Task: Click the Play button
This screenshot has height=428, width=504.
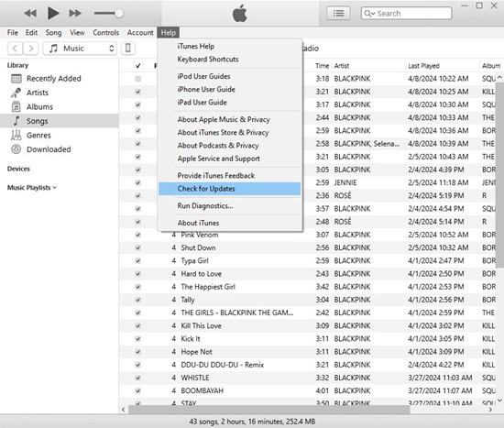Action: pyautogui.click(x=53, y=13)
